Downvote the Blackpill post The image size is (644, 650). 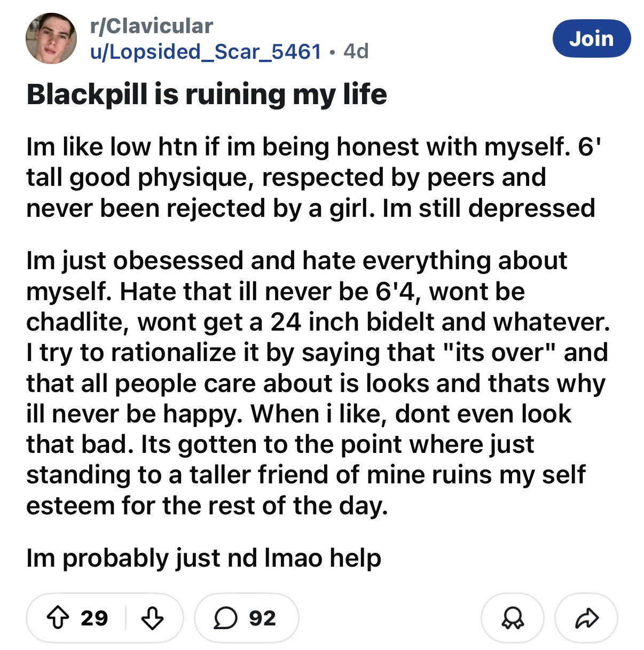click(152, 618)
